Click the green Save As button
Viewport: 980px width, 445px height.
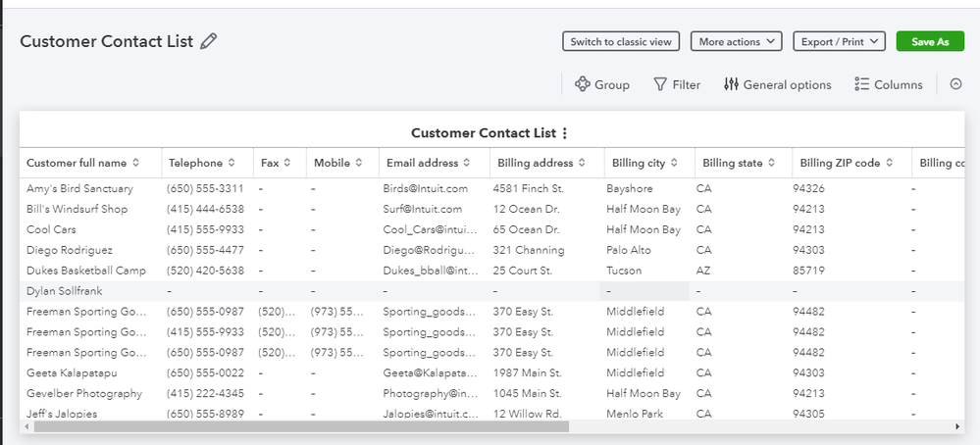point(930,41)
